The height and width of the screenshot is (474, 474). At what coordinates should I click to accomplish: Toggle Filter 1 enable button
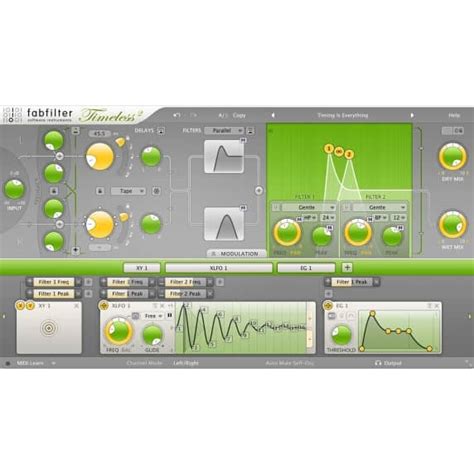click(276, 207)
